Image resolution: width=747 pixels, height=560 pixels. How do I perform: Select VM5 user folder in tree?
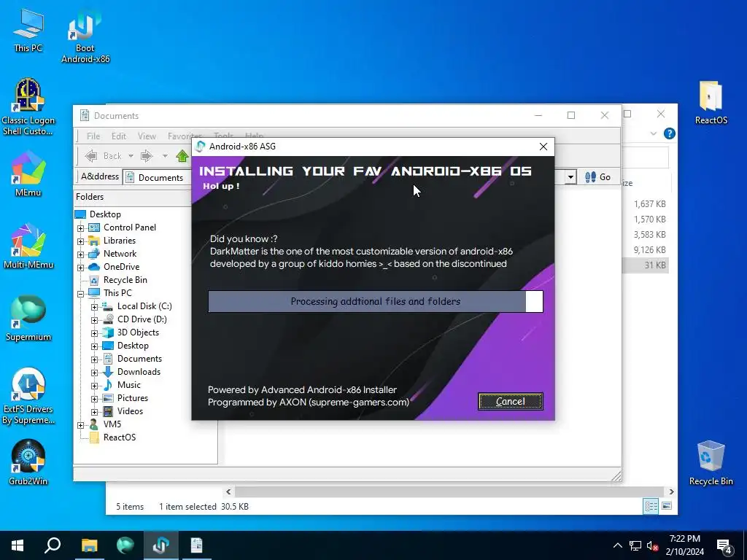point(112,424)
